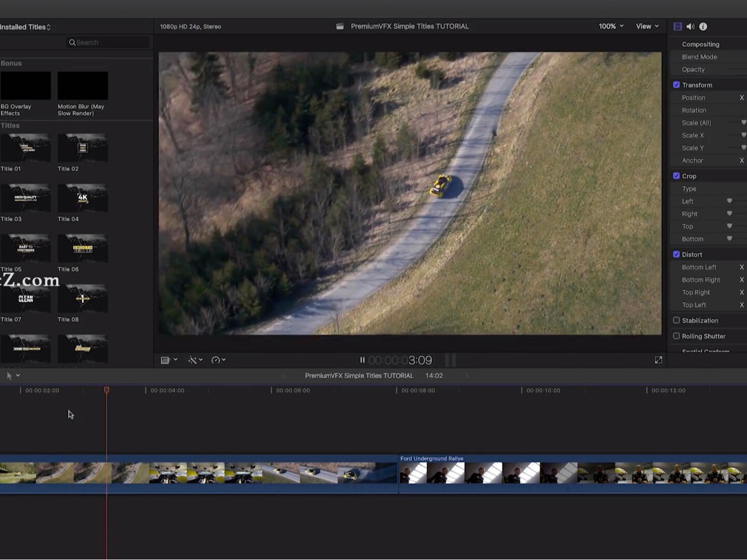Open the Installed Titles selector
This screenshot has height=560, width=747.
pyautogui.click(x=23, y=27)
